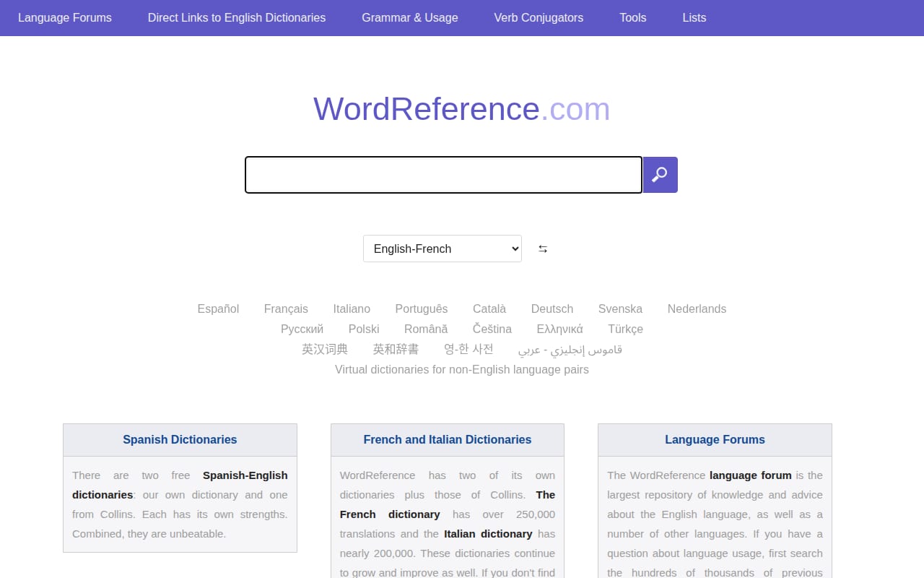Open the Lists menu
Viewport: 924px width, 578px height.
click(694, 17)
